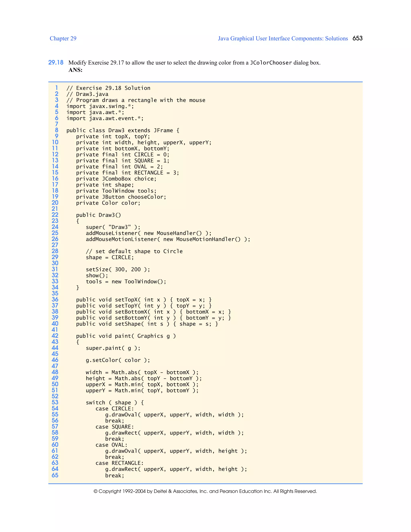Click the 'g.setColor( color );' statement
The height and width of the screenshot is (532, 411).
click(x=118, y=360)
